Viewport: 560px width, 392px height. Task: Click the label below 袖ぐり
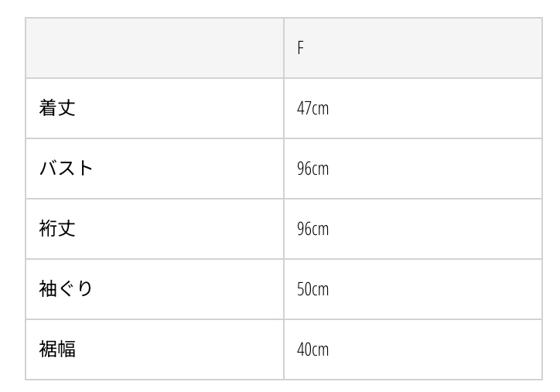(58, 349)
